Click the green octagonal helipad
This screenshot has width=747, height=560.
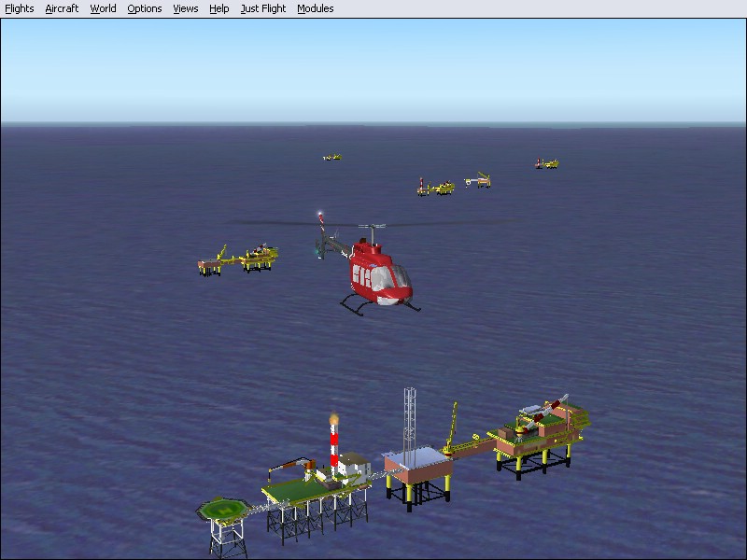(x=223, y=509)
